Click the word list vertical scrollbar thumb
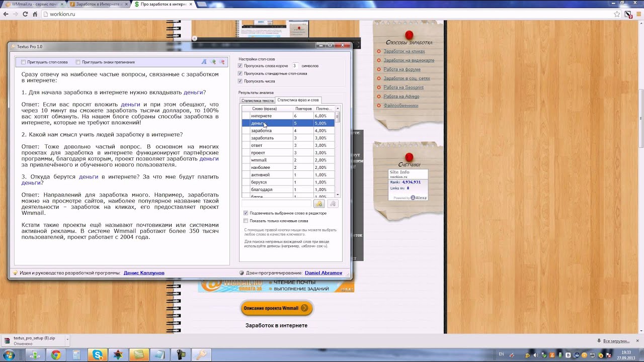644x362 pixels. (338, 117)
